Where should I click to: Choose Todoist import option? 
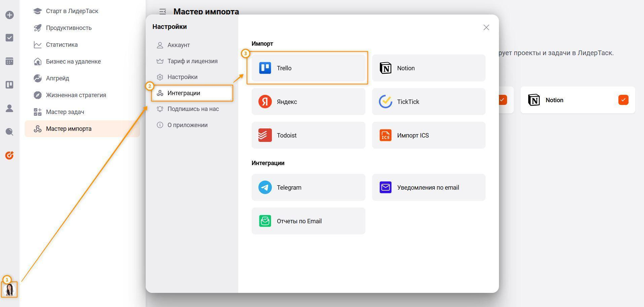coord(308,135)
